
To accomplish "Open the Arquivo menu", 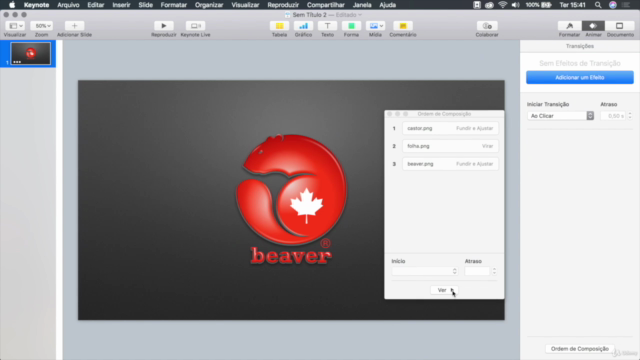I will 68,5.
